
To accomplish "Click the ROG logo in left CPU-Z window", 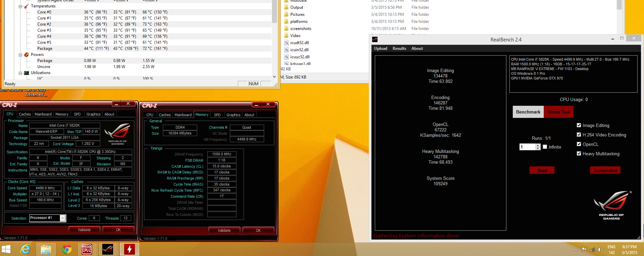I will coord(117,134).
